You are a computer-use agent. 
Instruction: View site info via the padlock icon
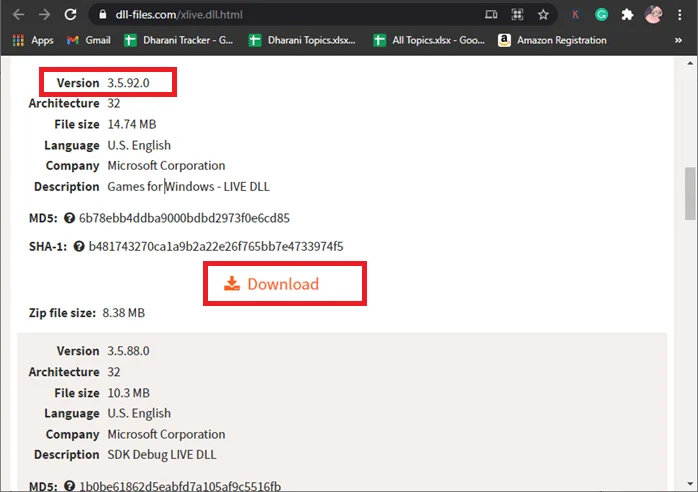click(x=103, y=15)
